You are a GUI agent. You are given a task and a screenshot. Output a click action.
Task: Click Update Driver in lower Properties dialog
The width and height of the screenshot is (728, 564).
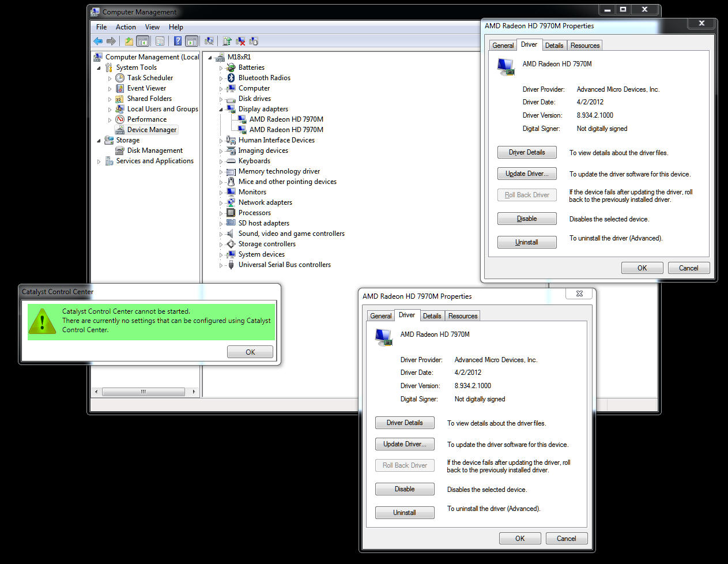(x=405, y=444)
